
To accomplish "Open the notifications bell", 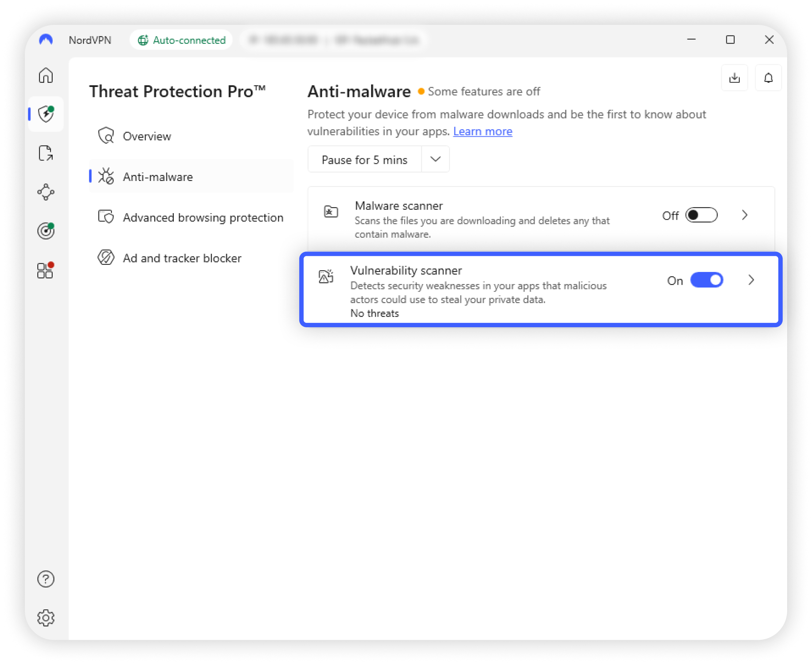I will [768, 78].
